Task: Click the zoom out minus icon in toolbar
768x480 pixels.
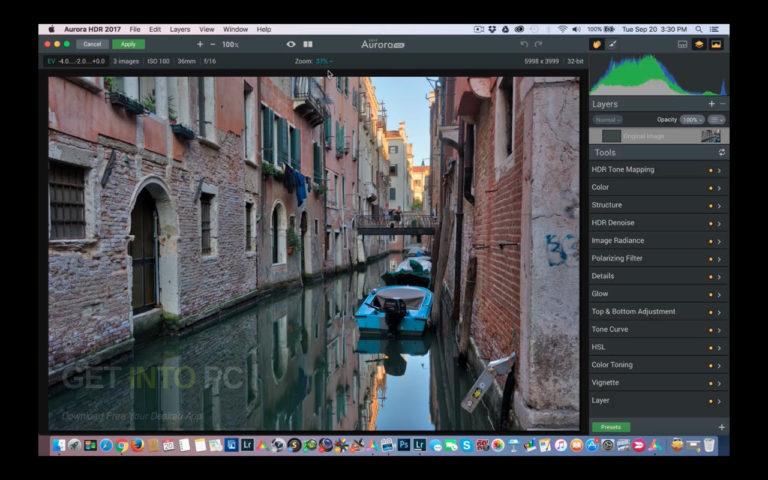Action: (x=213, y=44)
